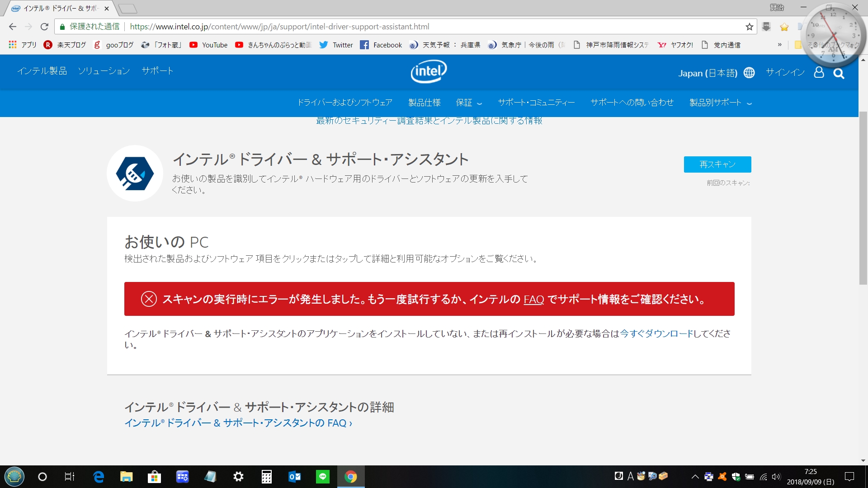Image resolution: width=868 pixels, height=488 pixels.
Task: Go back to previous page
Action: pyautogui.click(x=13, y=27)
